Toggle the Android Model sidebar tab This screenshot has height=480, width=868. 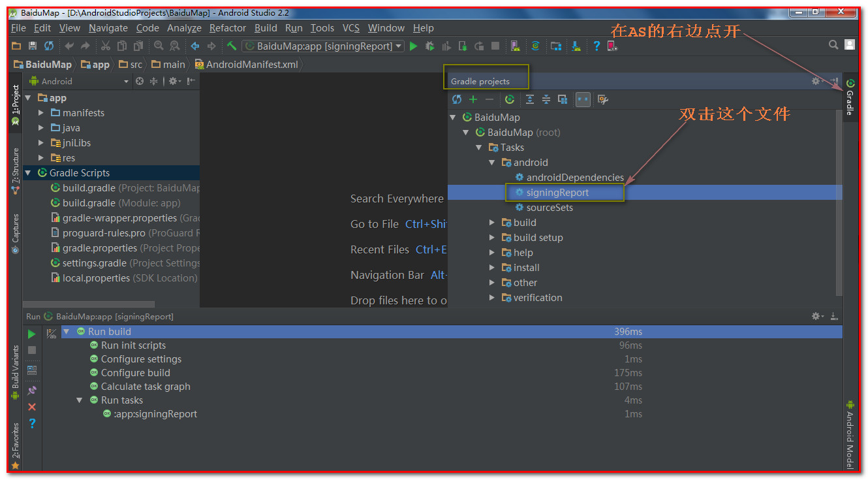[x=850, y=434]
